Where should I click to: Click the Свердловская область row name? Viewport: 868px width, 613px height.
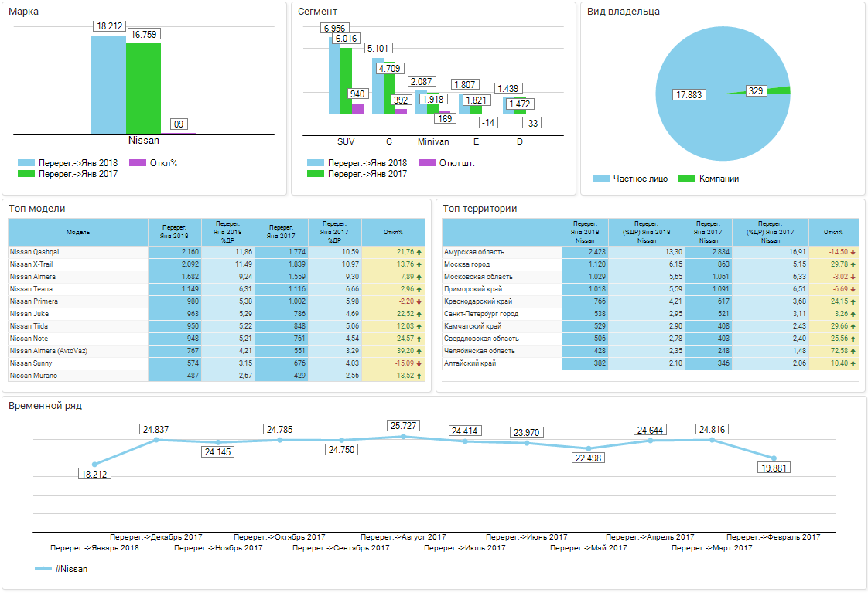pos(482,339)
